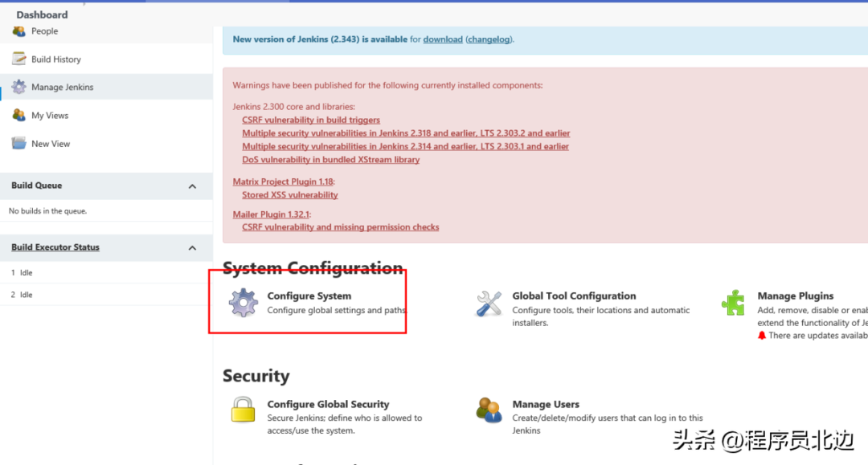Open the Configure System title link
This screenshot has height=465, width=868.
click(x=309, y=296)
